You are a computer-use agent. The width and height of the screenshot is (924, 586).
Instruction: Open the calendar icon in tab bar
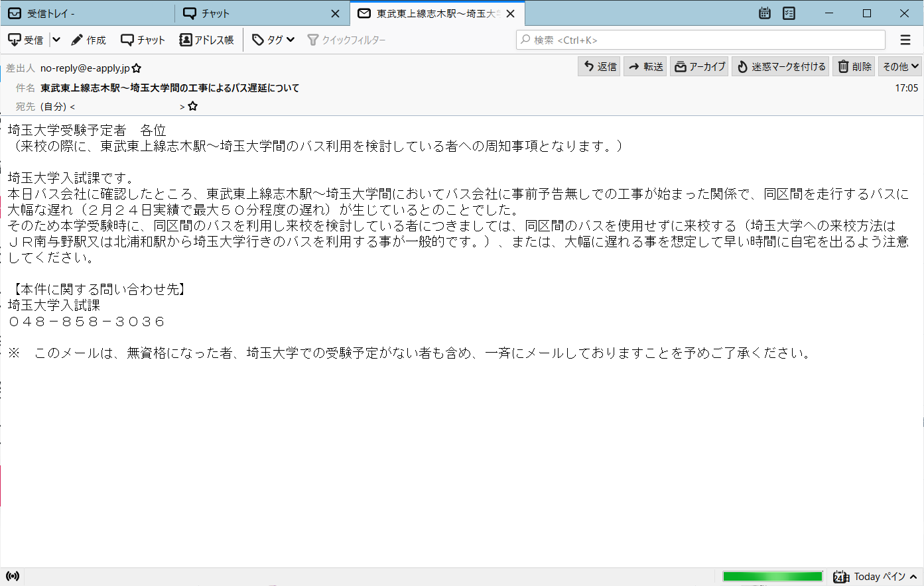click(765, 13)
